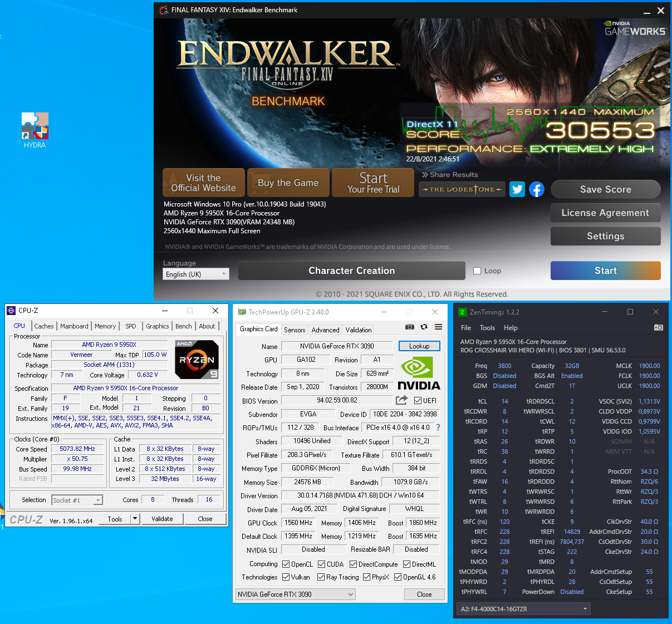Click the Lookup button in GPU-Z
This screenshot has height=624, width=672.
pos(419,346)
